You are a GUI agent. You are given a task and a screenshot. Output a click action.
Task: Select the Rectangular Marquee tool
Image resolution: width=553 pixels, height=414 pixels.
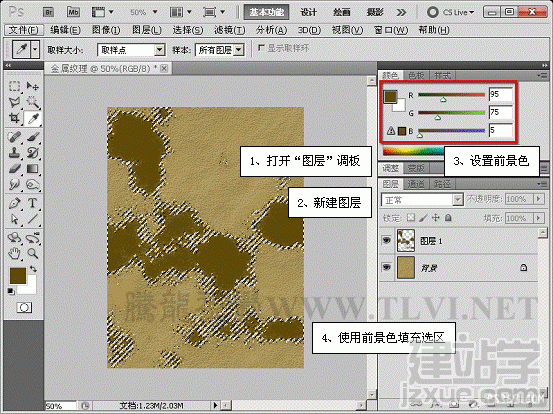pyautogui.click(x=14, y=86)
